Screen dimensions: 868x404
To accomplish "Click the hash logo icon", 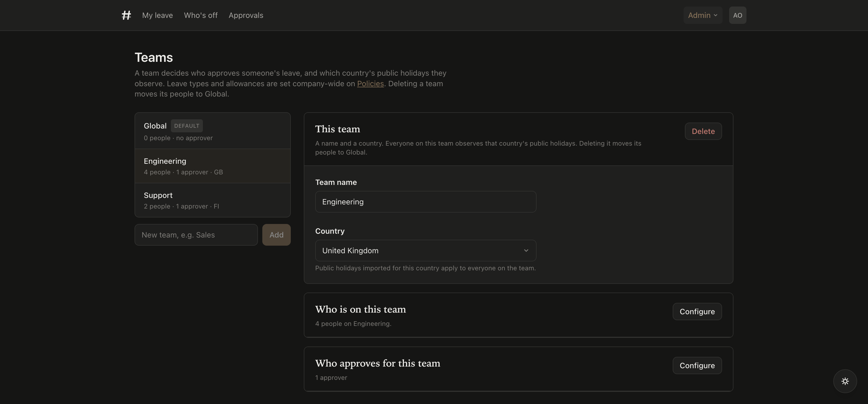I will click(126, 15).
